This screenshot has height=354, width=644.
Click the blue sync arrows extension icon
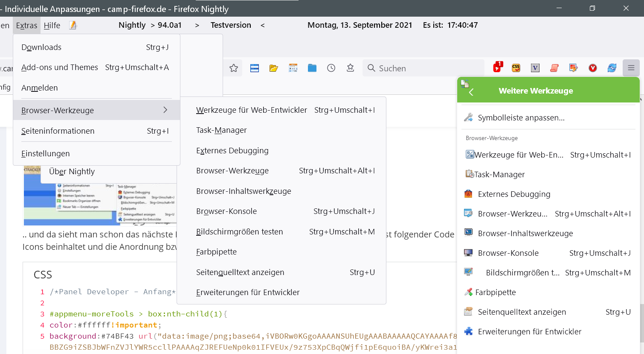(612, 68)
